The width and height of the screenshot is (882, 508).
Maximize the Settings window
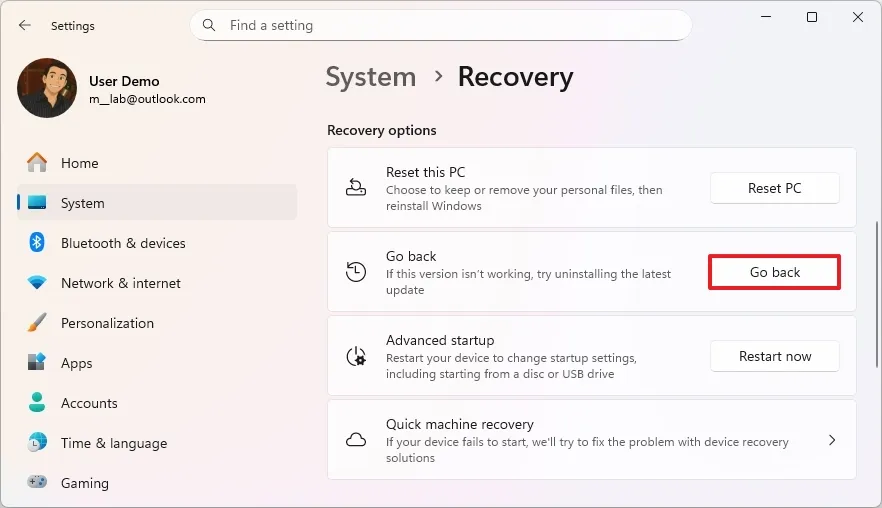(812, 17)
